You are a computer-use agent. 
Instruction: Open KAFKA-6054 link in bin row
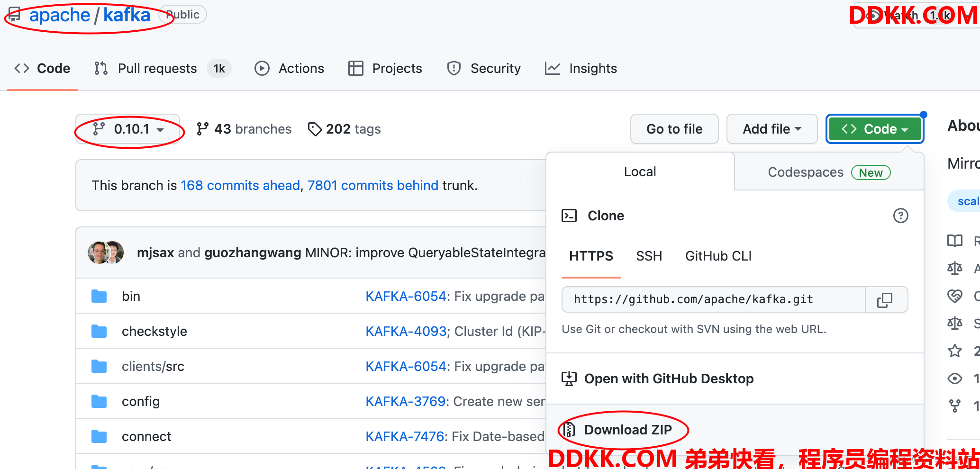(406, 296)
